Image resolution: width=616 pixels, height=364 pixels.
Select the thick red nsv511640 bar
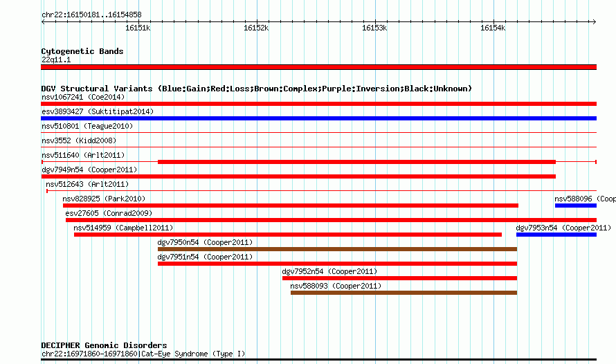(x=356, y=162)
